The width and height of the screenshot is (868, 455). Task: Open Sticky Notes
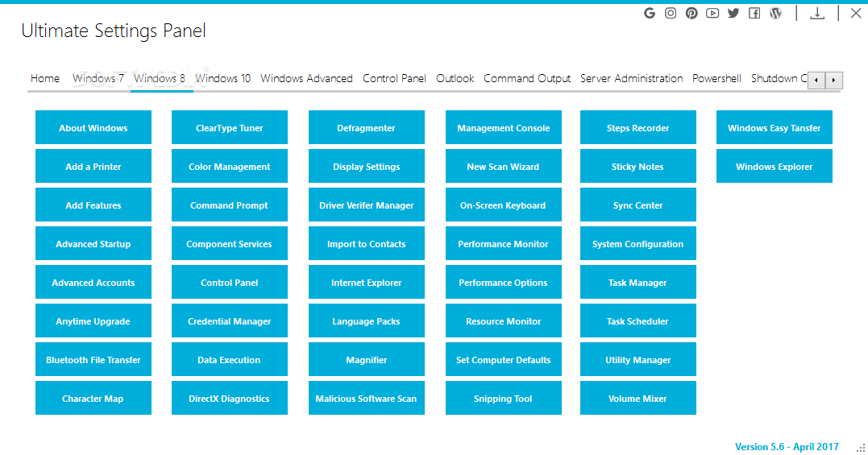[x=638, y=167]
